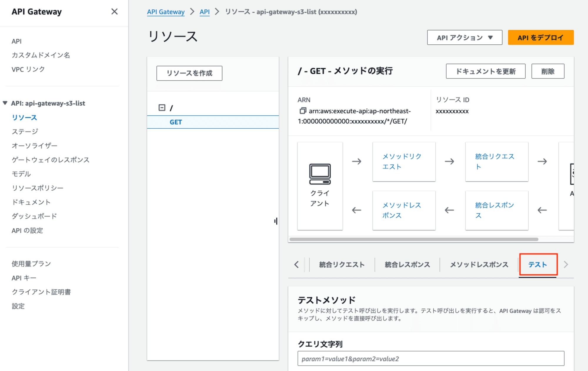Screen dimensions: 588x371
Task: Open the API Gateway breadcrumb link
Action: click(x=166, y=12)
